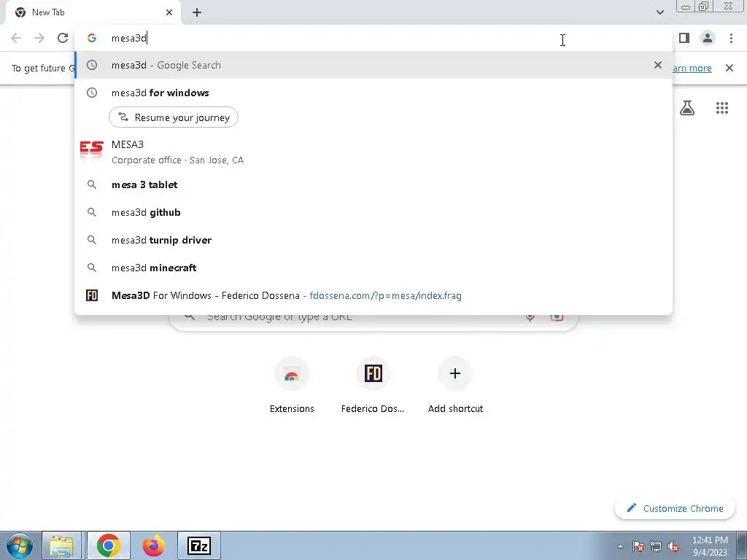Pick the 'mesa3d turnip driver' suggestion

point(373,240)
